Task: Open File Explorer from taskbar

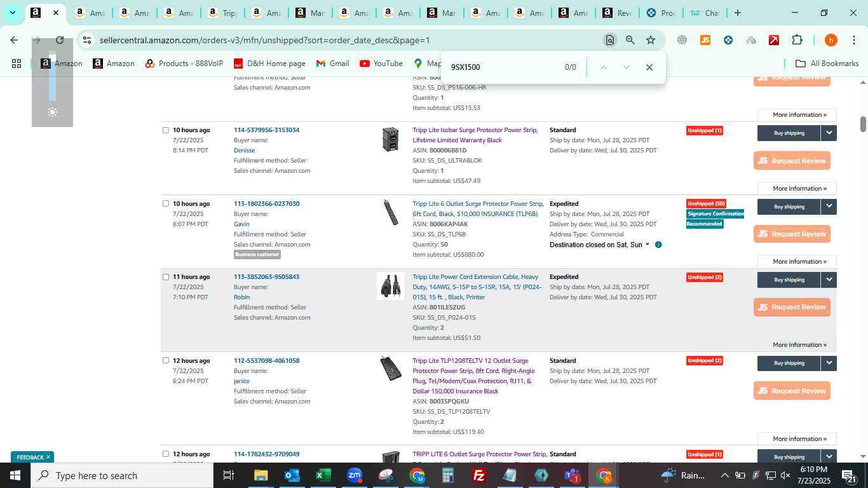Action: click(261, 475)
